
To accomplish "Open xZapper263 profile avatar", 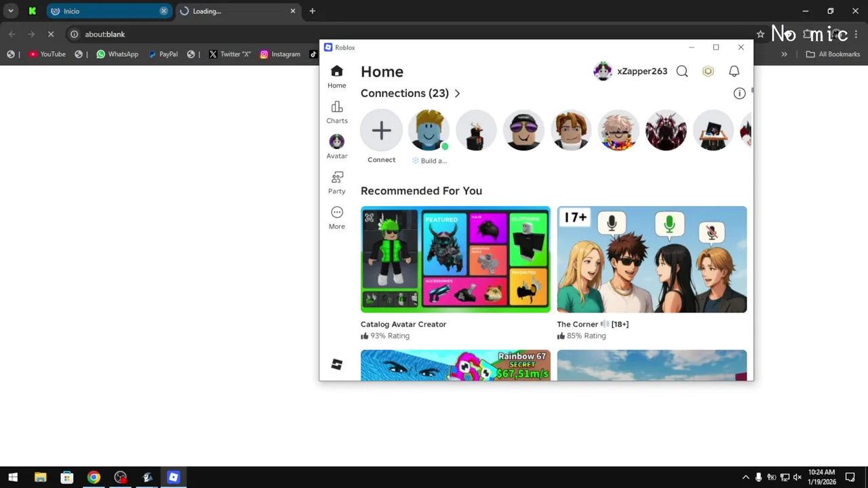I will point(603,71).
